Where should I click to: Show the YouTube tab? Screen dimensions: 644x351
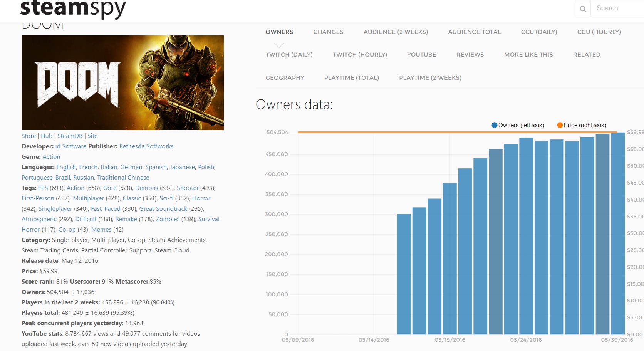click(421, 55)
